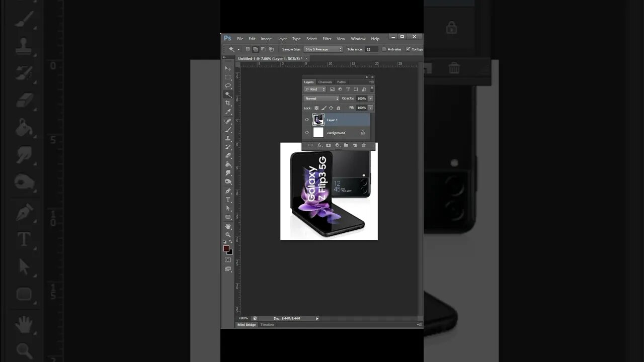The image size is (644, 362).
Task: Toggle lock transparent pixels
Action: click(316, 108)
